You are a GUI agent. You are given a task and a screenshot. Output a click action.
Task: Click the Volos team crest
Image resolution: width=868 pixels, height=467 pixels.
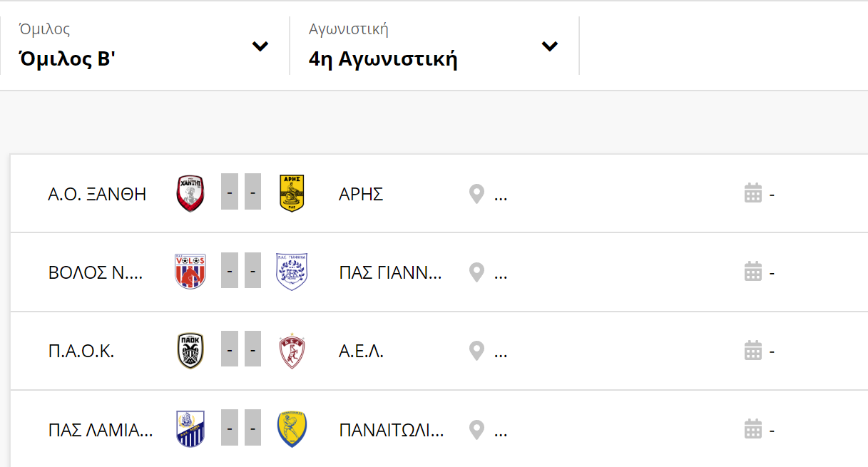190,272
